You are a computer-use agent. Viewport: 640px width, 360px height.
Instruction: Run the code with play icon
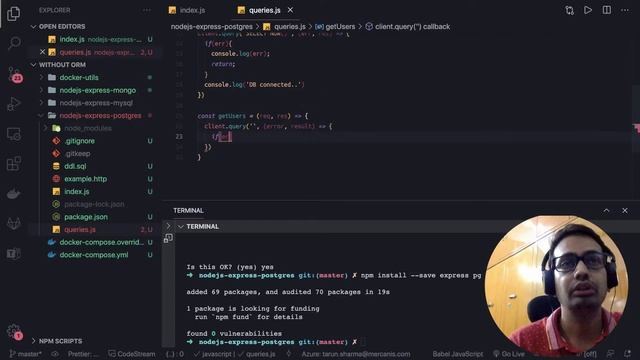coord(588,10)
